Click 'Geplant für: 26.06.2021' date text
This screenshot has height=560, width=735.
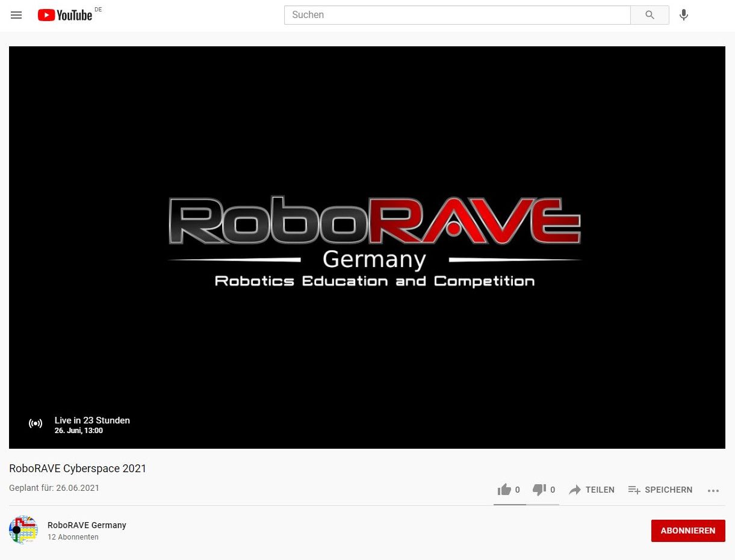tap(54, 488)
